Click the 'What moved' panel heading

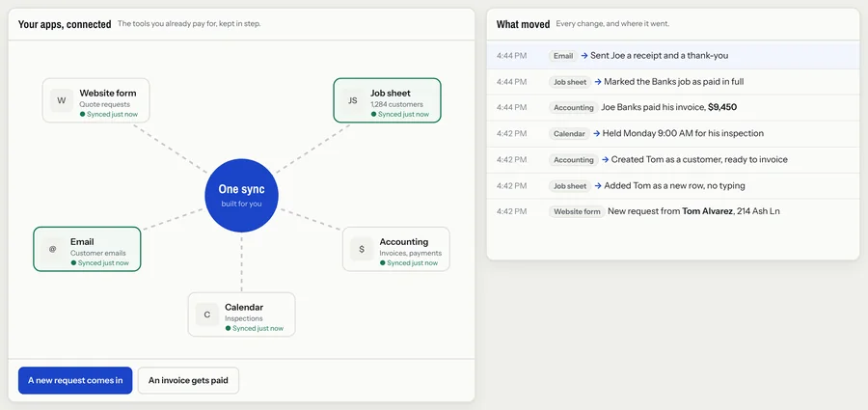click(523, 24)
